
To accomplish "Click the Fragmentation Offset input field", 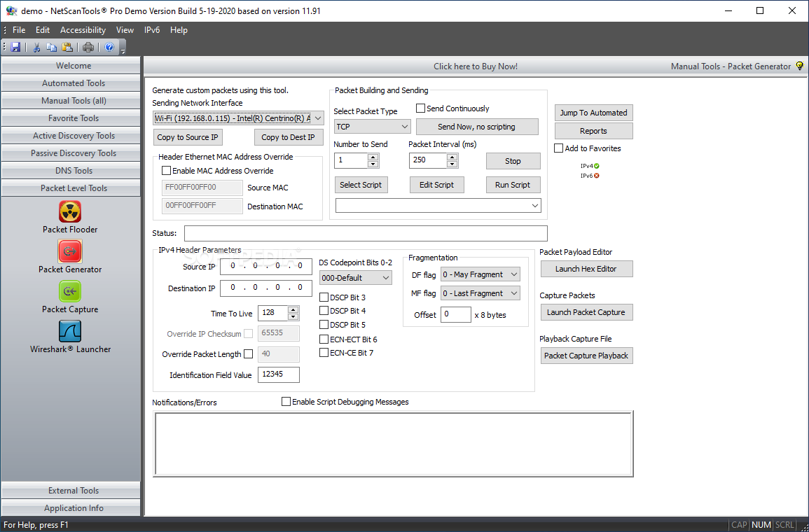I will point(455,314).
